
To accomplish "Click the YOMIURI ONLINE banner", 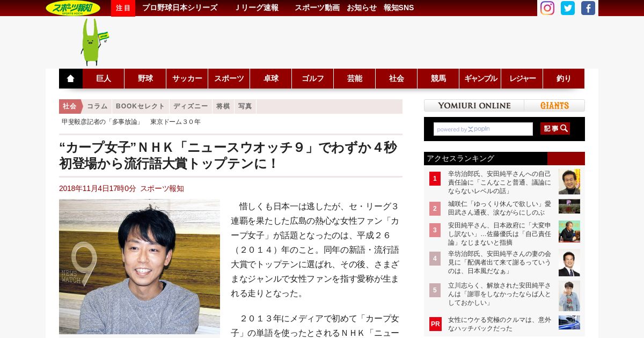I will tap(474, 106).
